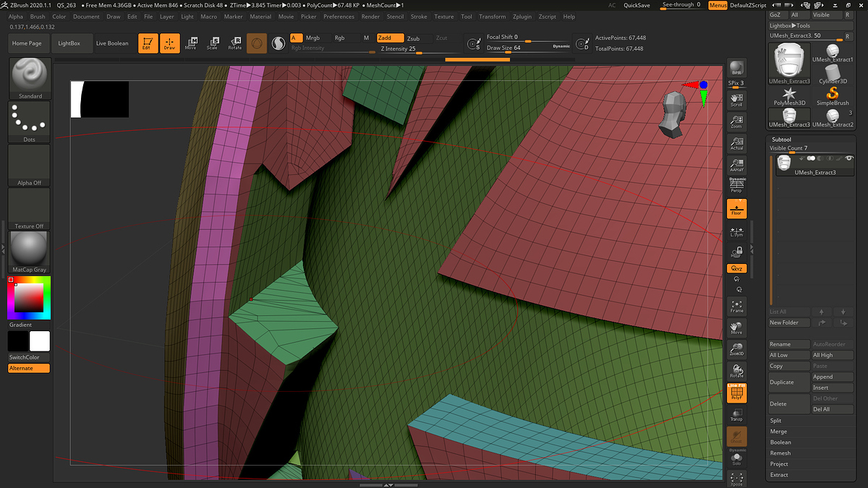Toggle Solo mode
The height and width of the screenshot is (488, 868).
pyautogui.click(x=736, y=458)
